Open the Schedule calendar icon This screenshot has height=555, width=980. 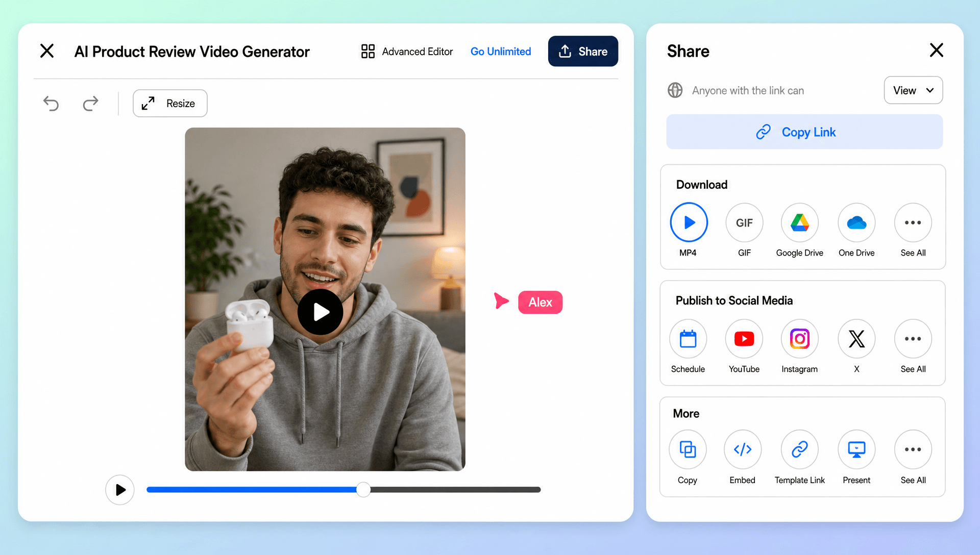[688, 339]
